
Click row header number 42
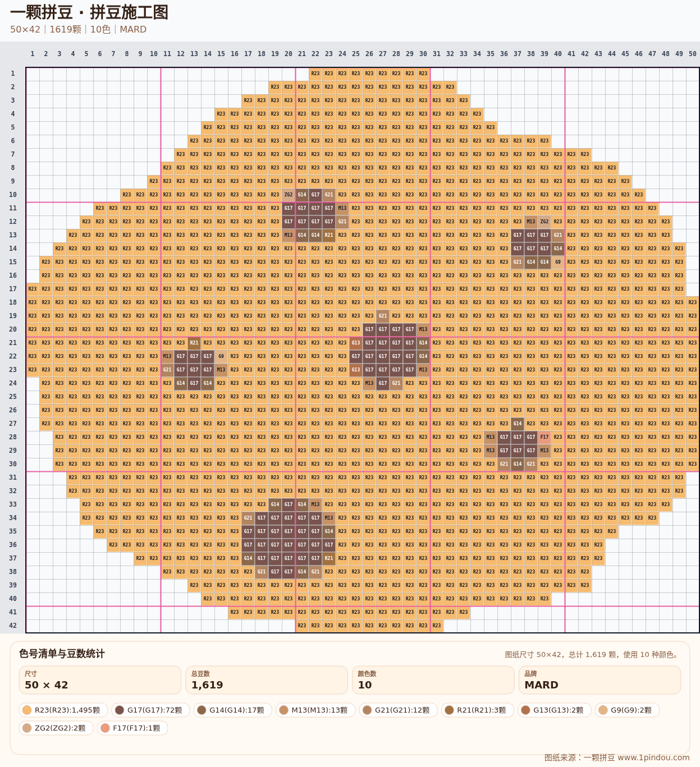(13, 626)
